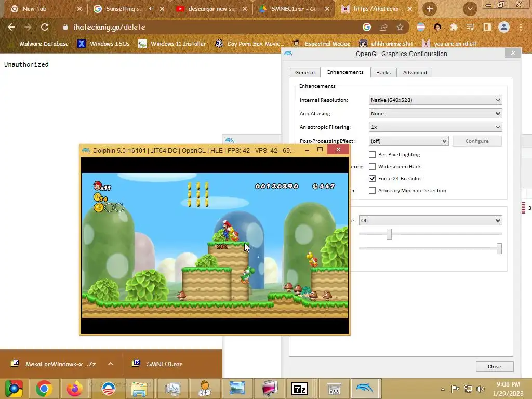Mute the Sunsetting tab audio icon

151,9
